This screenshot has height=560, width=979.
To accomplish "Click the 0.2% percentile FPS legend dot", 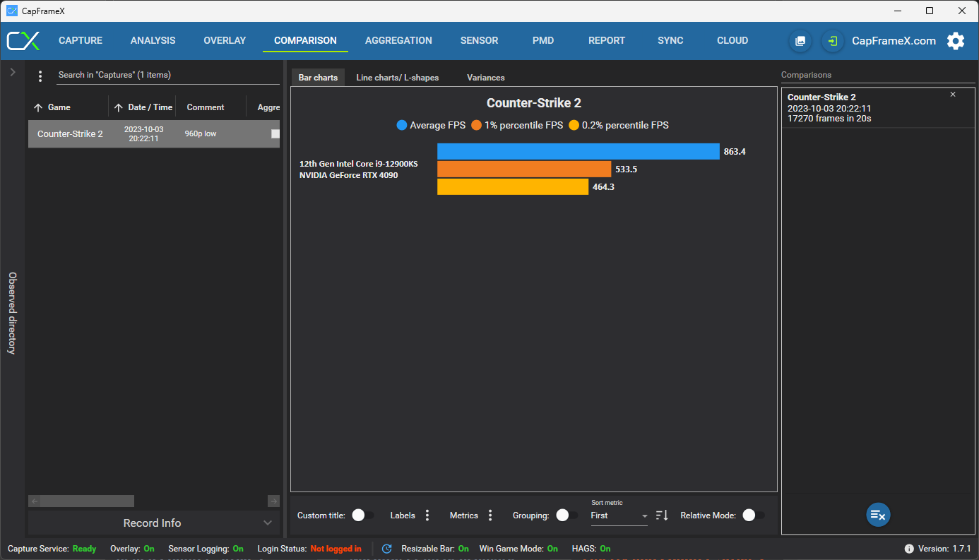I will pos(574,126).
